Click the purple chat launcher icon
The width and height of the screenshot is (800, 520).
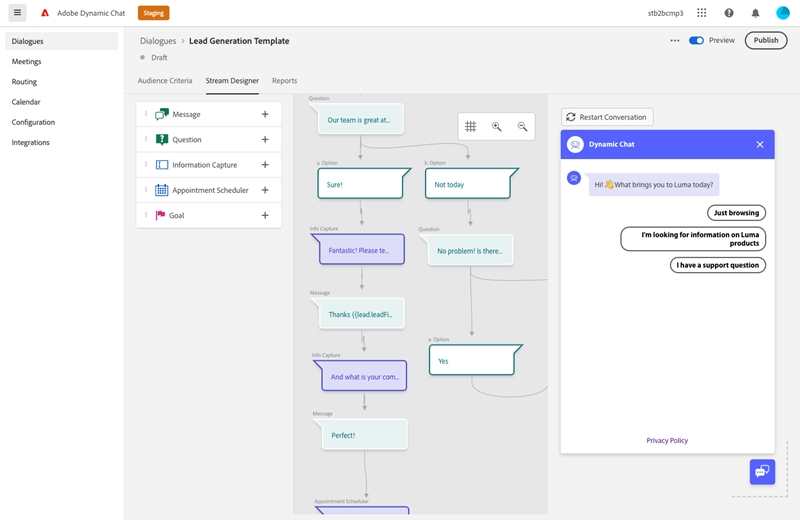point(762,472)
